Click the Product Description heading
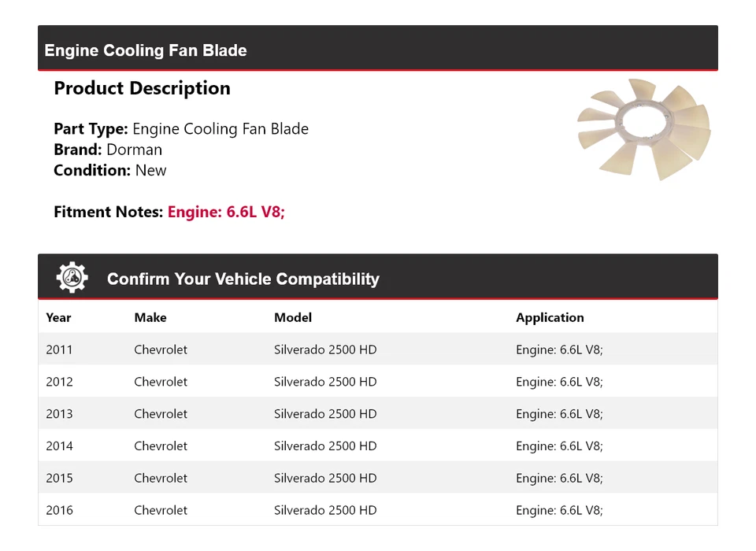Screen dimensions: 756x551 (142, 88)
